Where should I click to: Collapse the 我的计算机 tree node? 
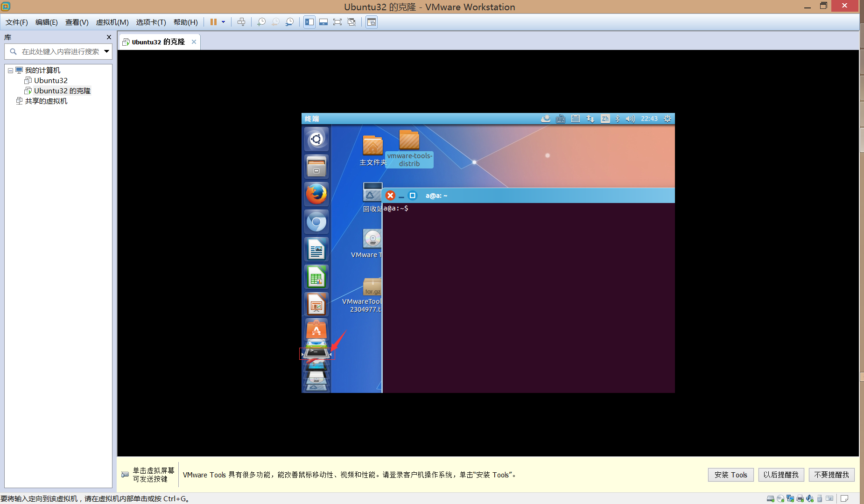point(10,70)
